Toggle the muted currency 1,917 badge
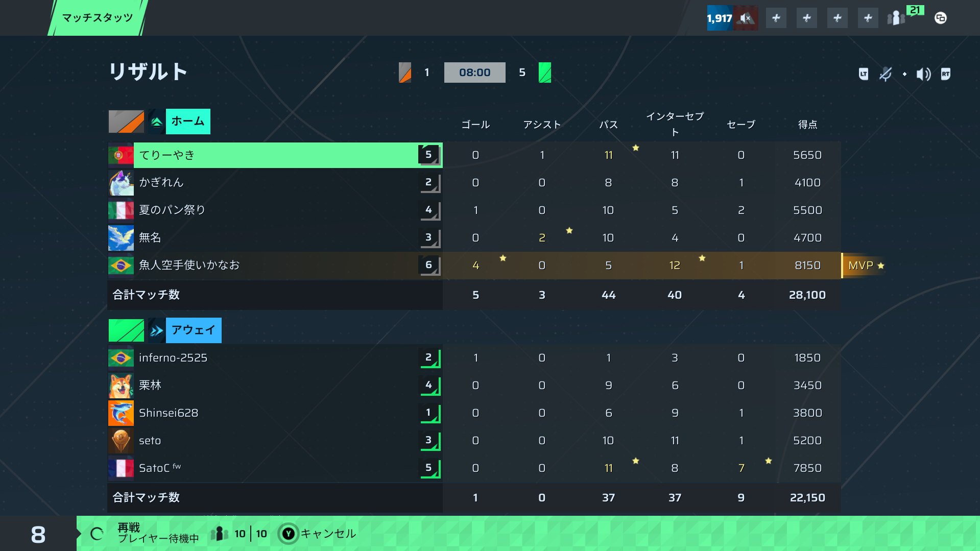 (732, 18)
